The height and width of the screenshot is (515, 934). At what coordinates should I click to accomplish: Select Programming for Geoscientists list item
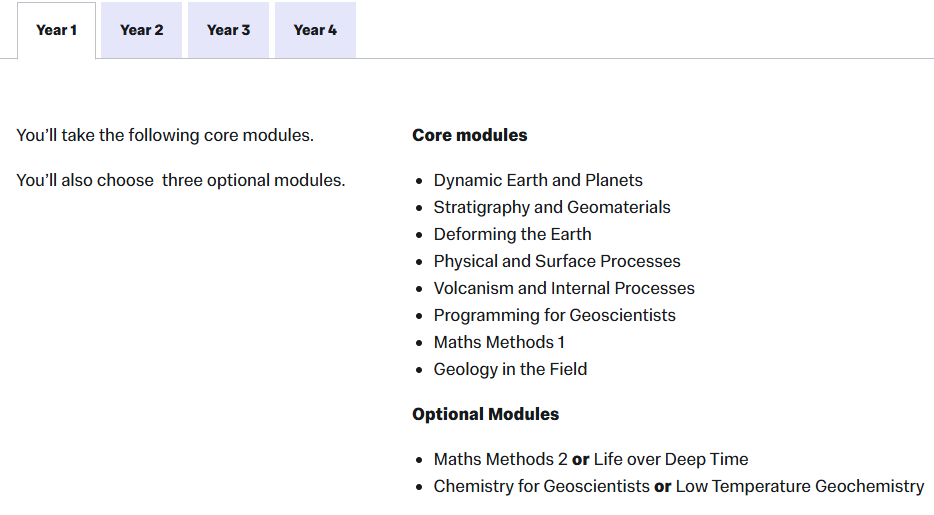coord(554,316)
